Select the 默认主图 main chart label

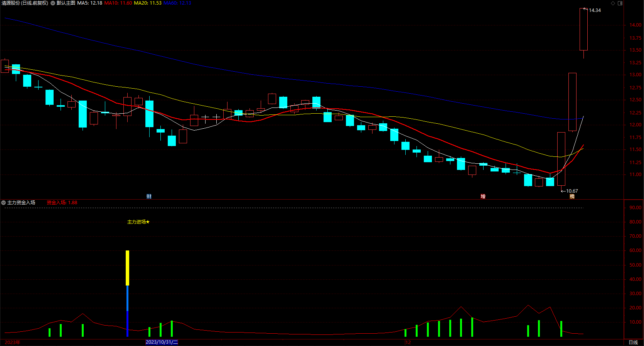pos(66,3)
